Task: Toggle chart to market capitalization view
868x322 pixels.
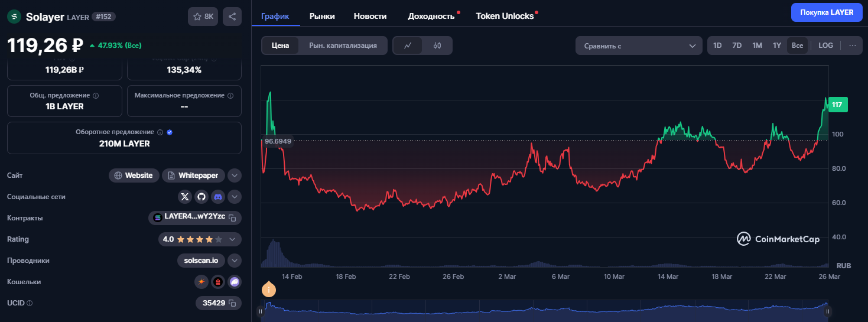Action: (x=343, y=45)
